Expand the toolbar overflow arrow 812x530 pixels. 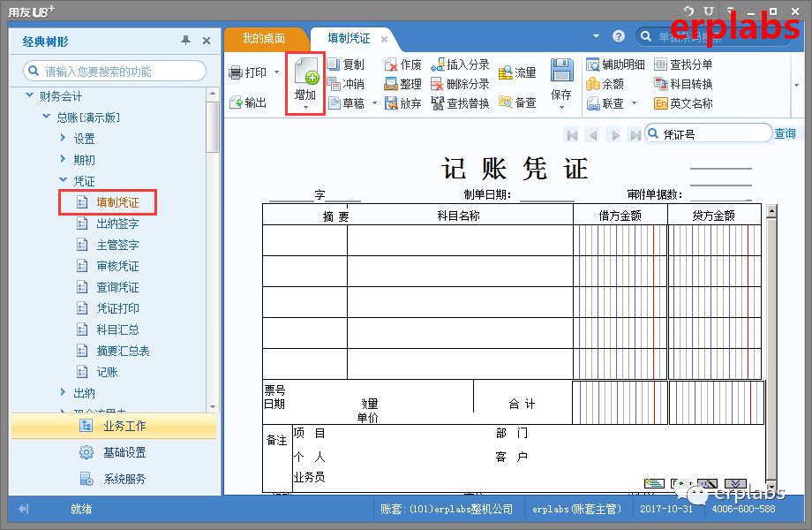coord(796,85)
